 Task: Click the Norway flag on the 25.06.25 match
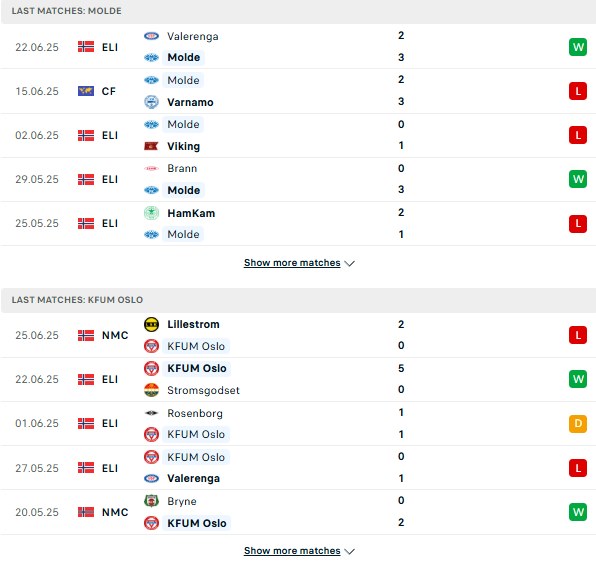[x=86, y=335]
